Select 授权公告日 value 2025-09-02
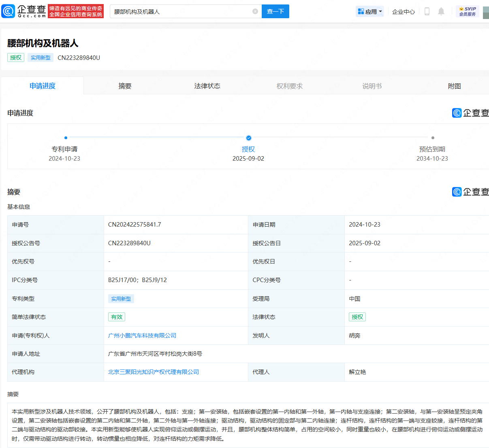489x448 pixels. [x=365, y=243]
